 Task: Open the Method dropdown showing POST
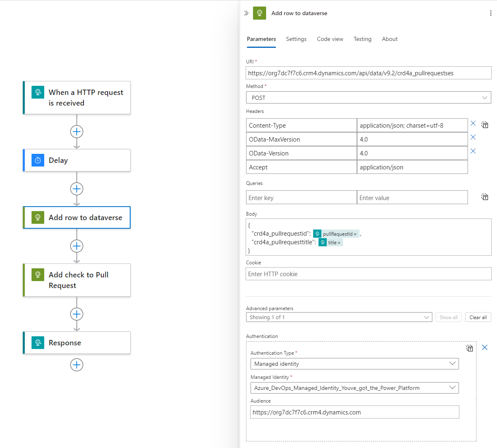(x=484, y=97)
